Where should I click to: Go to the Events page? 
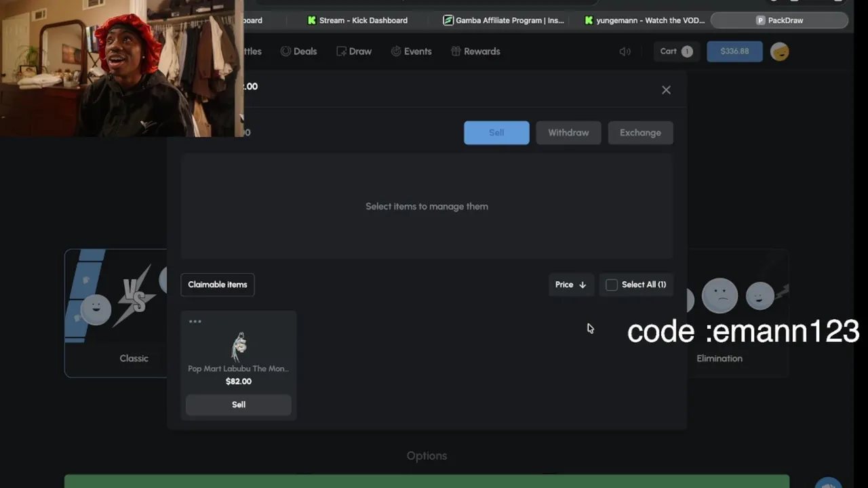[411, 52]
